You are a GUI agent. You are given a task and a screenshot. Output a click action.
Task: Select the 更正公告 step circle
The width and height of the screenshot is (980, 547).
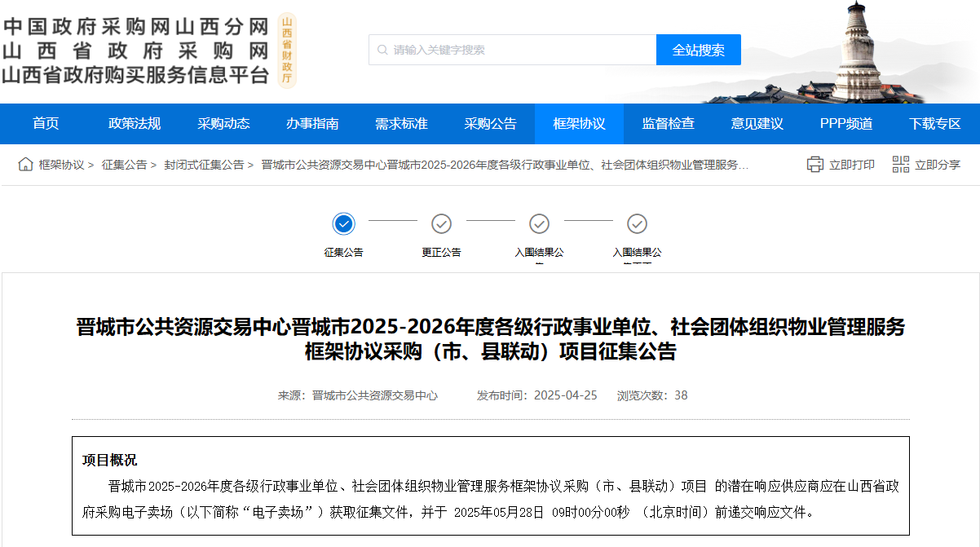[441, 223]
